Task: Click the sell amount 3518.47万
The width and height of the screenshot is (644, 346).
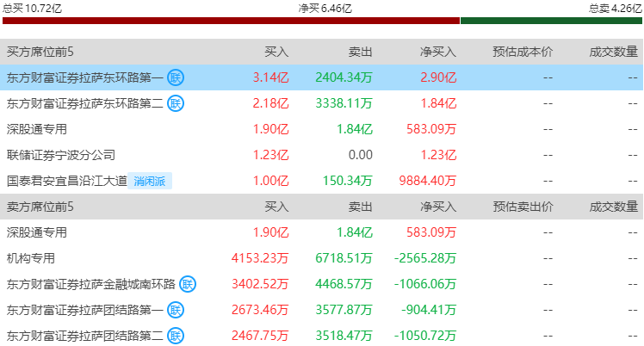Action: tap(344, 336)
